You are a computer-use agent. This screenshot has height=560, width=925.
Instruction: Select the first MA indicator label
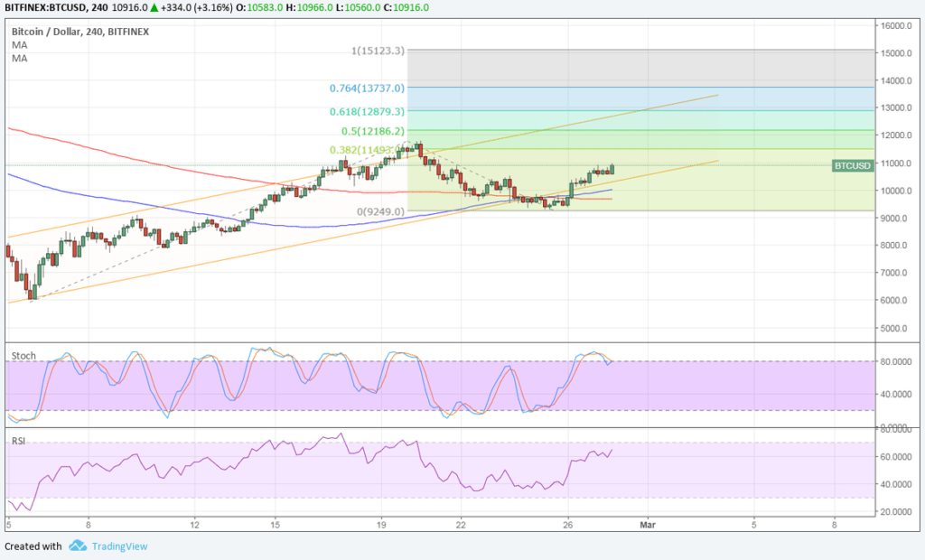[x=20, y=45]
